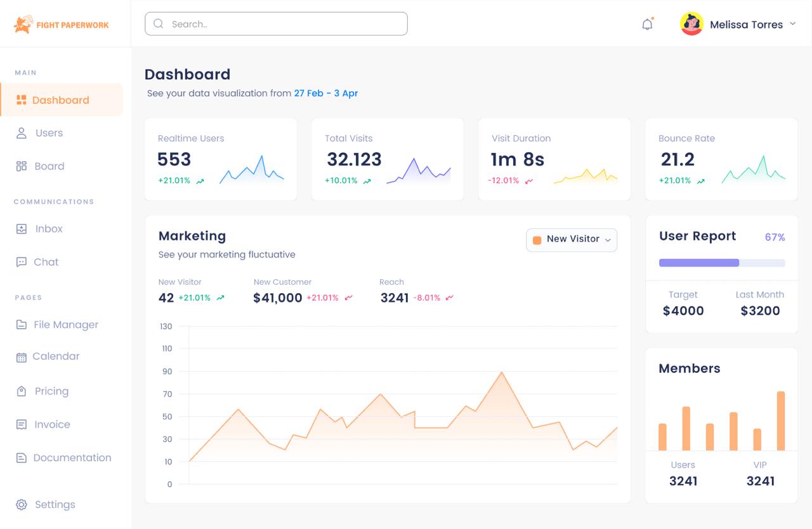Select Dashboard in the sidebar
The image size is (812, 529).
point(61,100)
